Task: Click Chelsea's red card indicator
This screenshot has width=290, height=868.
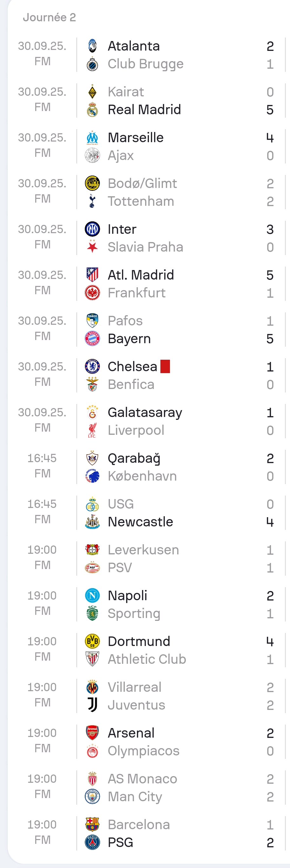Action: click(165, 366)
